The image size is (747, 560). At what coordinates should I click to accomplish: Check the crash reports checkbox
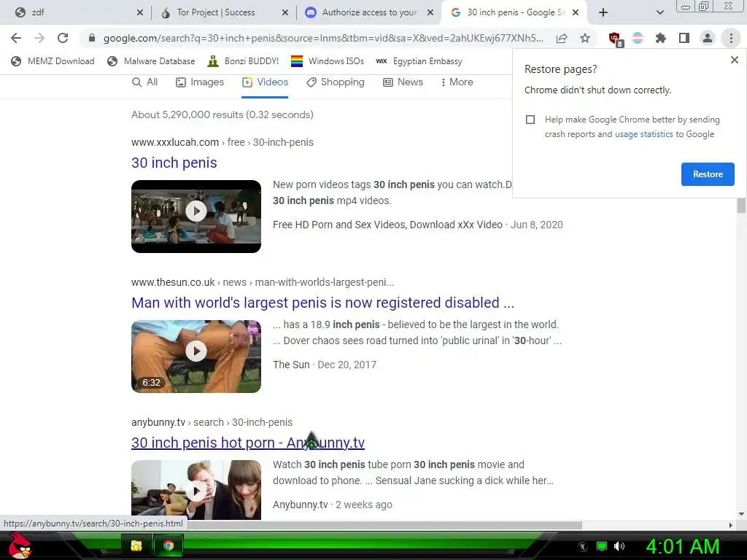(x=530, y=120)
